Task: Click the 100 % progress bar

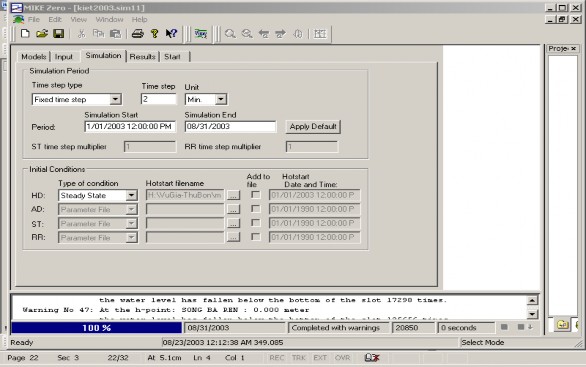Action: point(96,328)
